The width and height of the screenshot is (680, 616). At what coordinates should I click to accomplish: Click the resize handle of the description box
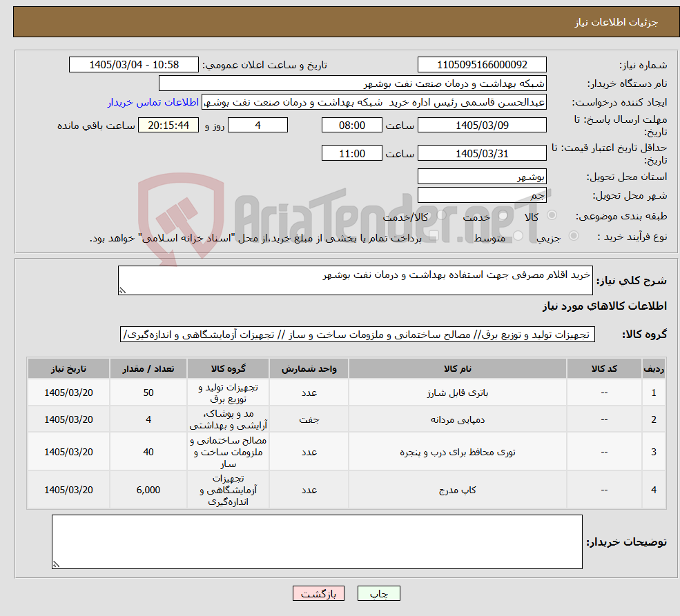tap(122, 290)
